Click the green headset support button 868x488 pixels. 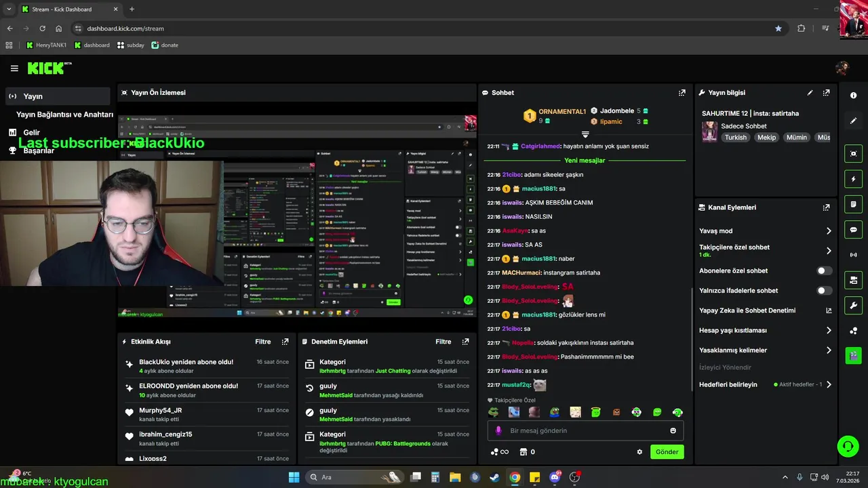pos(848,446)
